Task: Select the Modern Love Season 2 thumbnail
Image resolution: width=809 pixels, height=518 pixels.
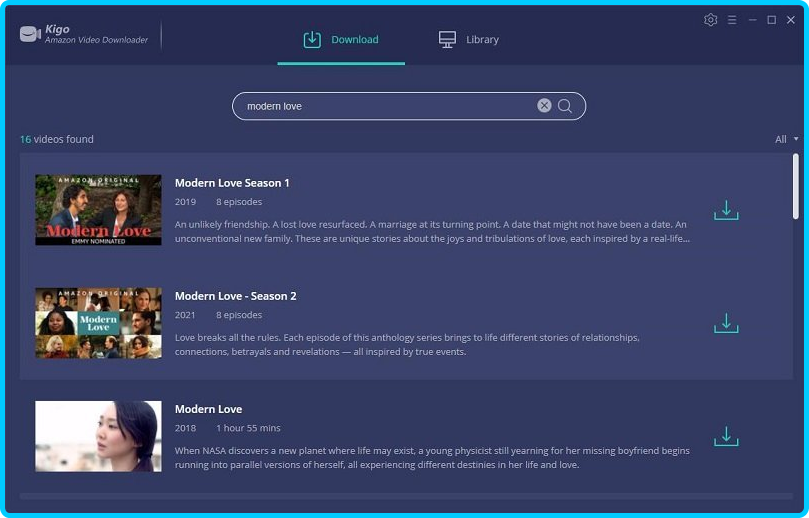Action: pos(98,323)
